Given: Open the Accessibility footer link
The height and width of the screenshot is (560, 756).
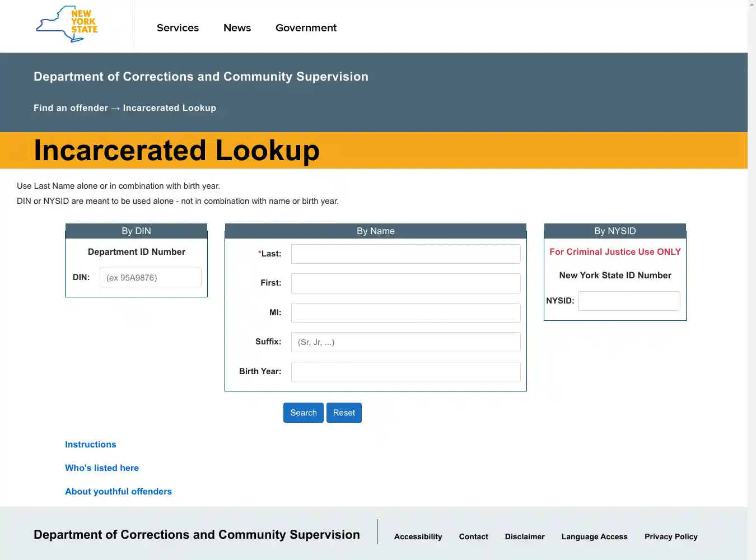Looking at the screenshot, I should coord(418,536).
